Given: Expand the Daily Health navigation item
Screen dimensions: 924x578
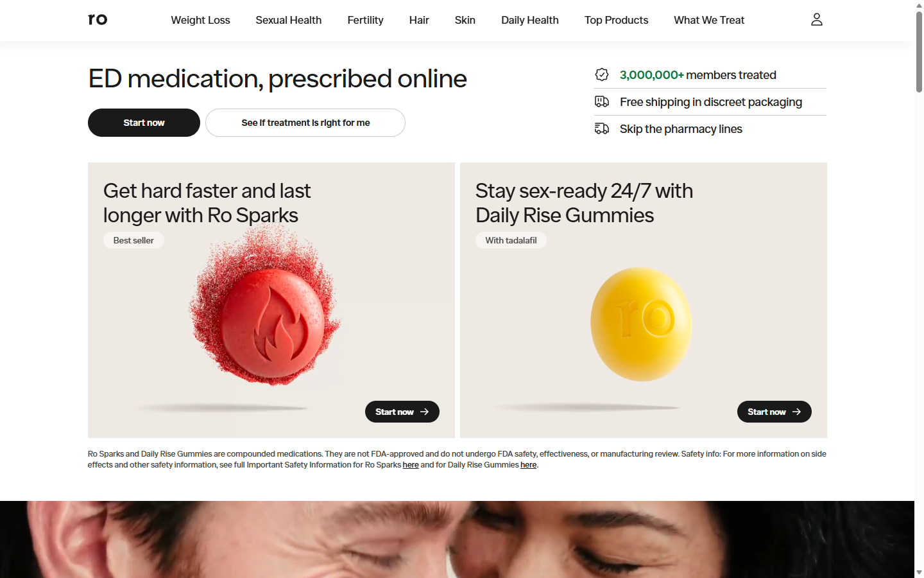Looking at the screenshot, I should point(530,20).
